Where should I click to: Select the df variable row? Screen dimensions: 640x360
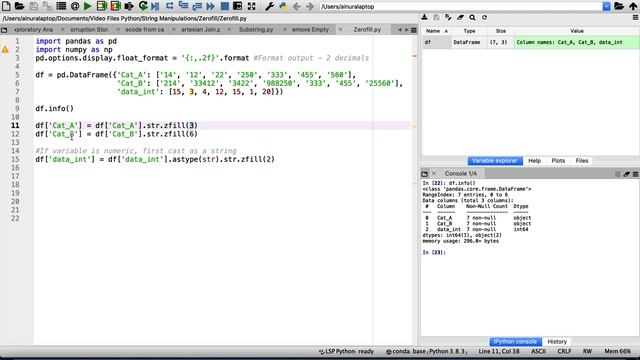530,42
